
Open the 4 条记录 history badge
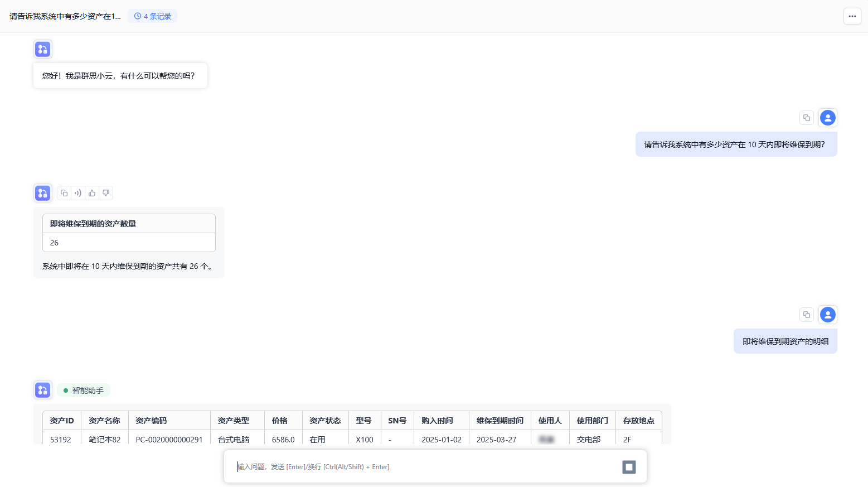(x=153, y=16)
